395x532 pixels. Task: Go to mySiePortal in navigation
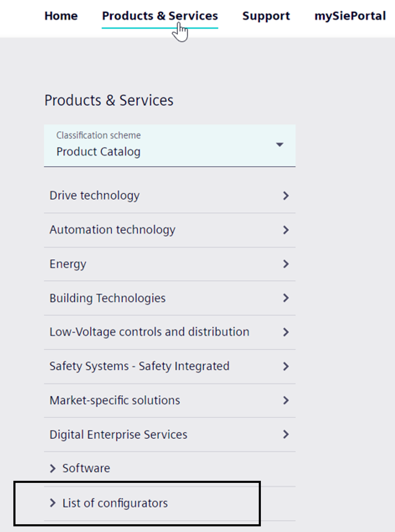pyautogui.click(x=350, y=16)
